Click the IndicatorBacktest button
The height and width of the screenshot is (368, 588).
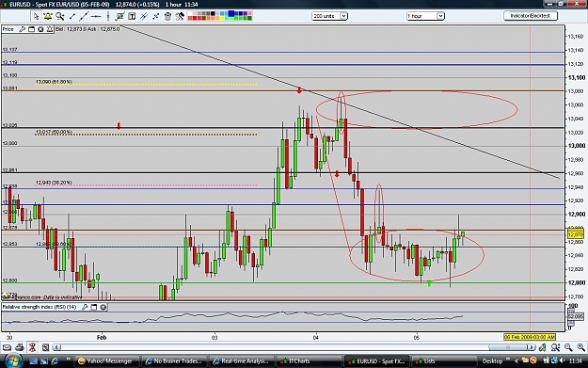click(531, 16)
